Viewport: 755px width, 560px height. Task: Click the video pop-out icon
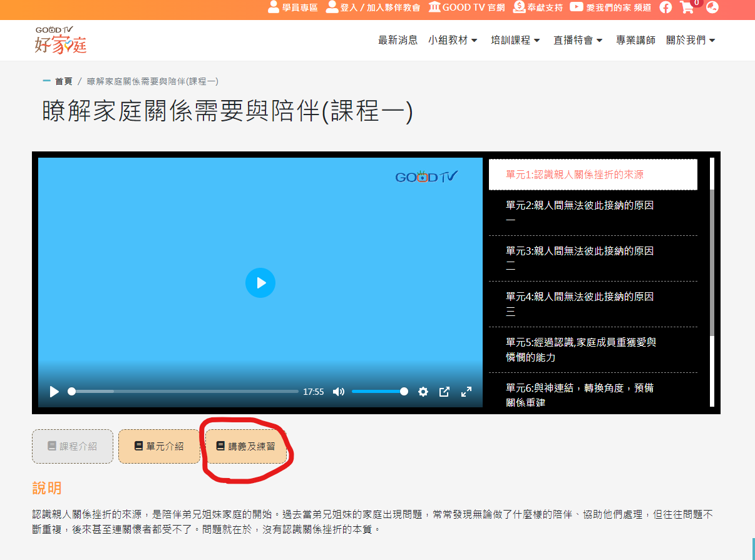tap(444, 392)
